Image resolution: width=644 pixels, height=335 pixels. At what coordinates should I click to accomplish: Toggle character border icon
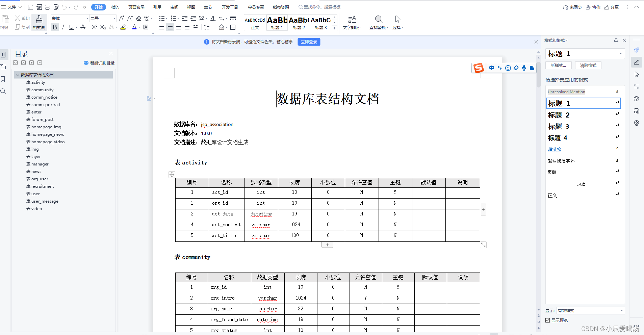click(x=146, y=27)
